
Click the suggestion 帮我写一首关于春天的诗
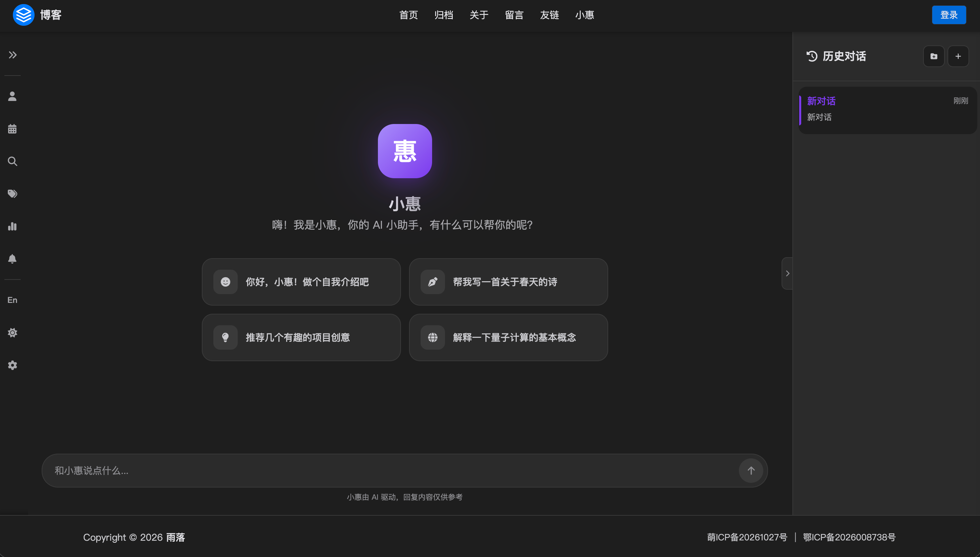pos(508,282)
